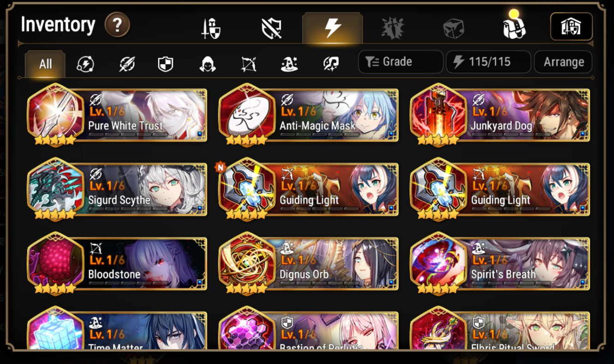The height and width of the screenshot is (364, 614).
Task: Open the backpack items tab
Action: [x=514, y=27]
